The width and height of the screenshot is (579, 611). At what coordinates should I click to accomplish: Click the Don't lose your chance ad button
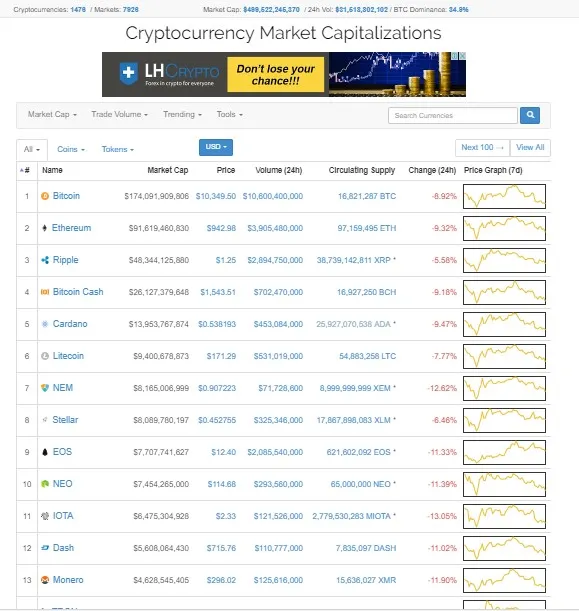275,74
